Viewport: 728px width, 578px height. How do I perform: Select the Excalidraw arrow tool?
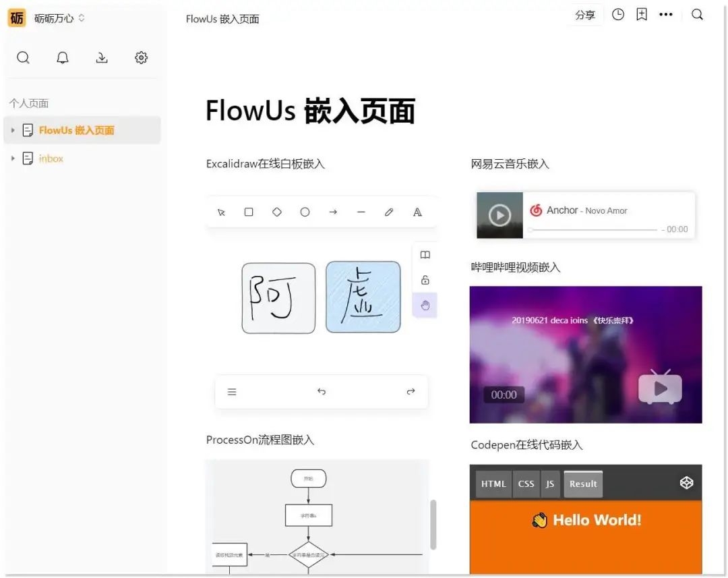point(333,212)
